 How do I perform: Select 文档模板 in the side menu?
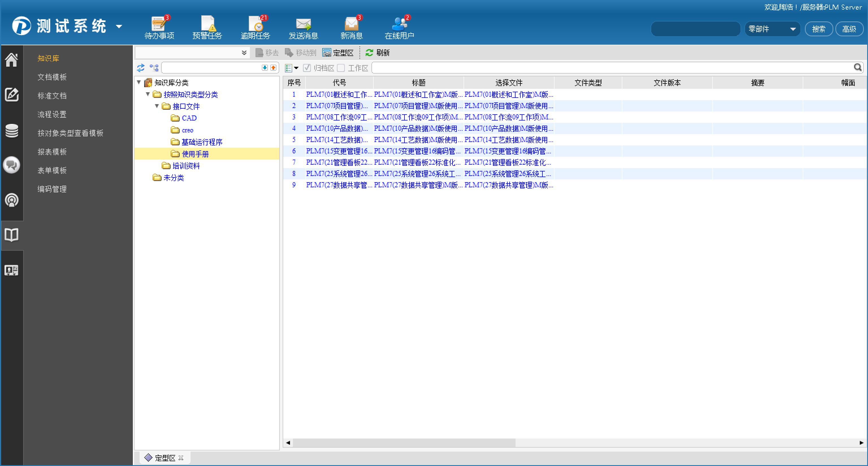[52, 77]
